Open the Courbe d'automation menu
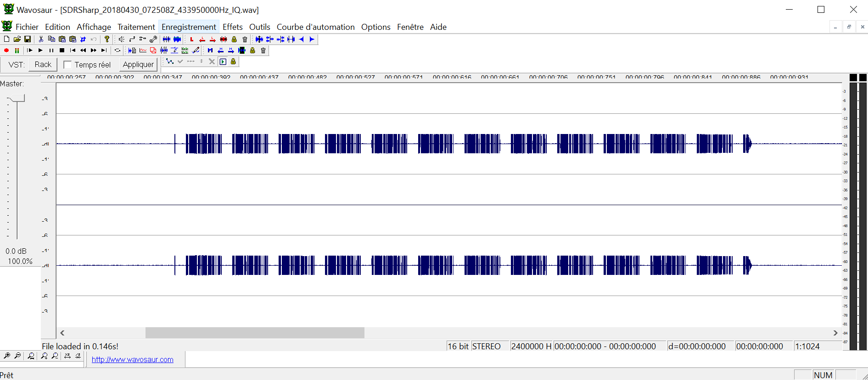The height and width of the screenshot is (380, 868). coord(315,27)
